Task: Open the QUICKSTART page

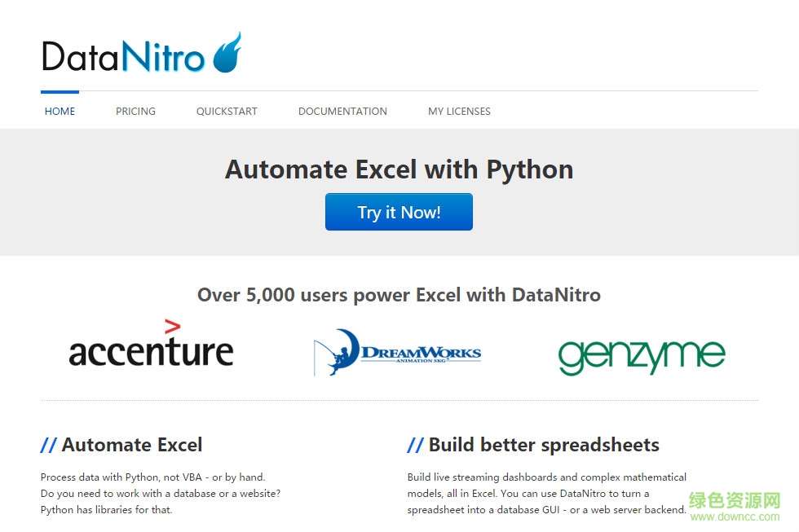Action: pyautogui.click(x=227, y=111)
